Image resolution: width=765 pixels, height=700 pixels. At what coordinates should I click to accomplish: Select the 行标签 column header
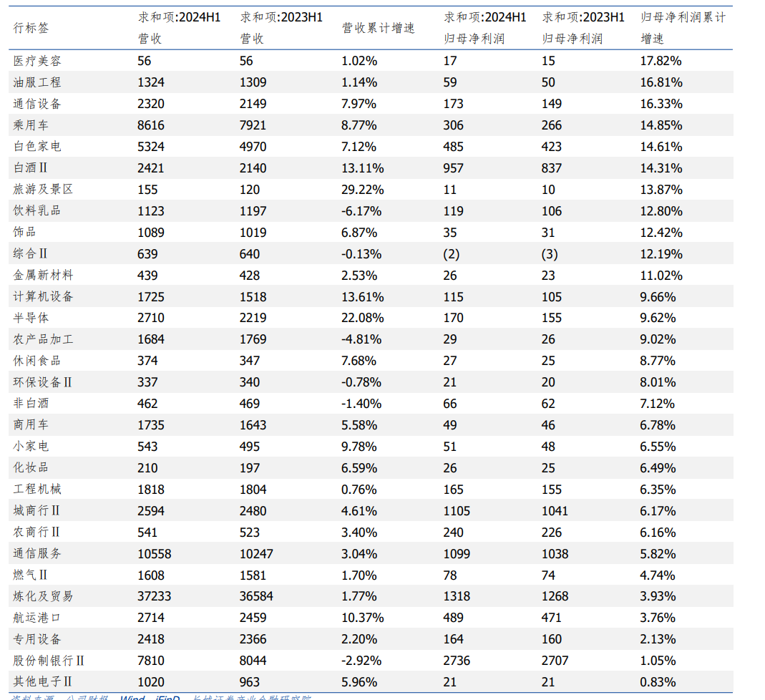[31, 28]
